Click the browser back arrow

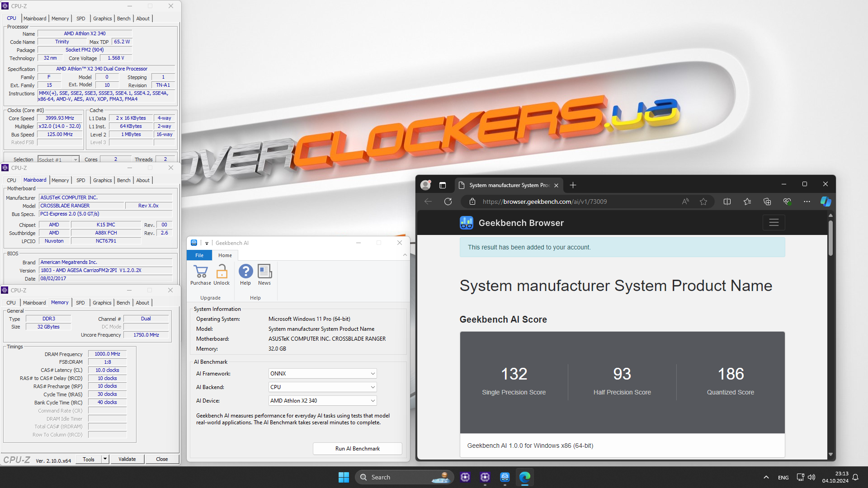click(428, 202)
